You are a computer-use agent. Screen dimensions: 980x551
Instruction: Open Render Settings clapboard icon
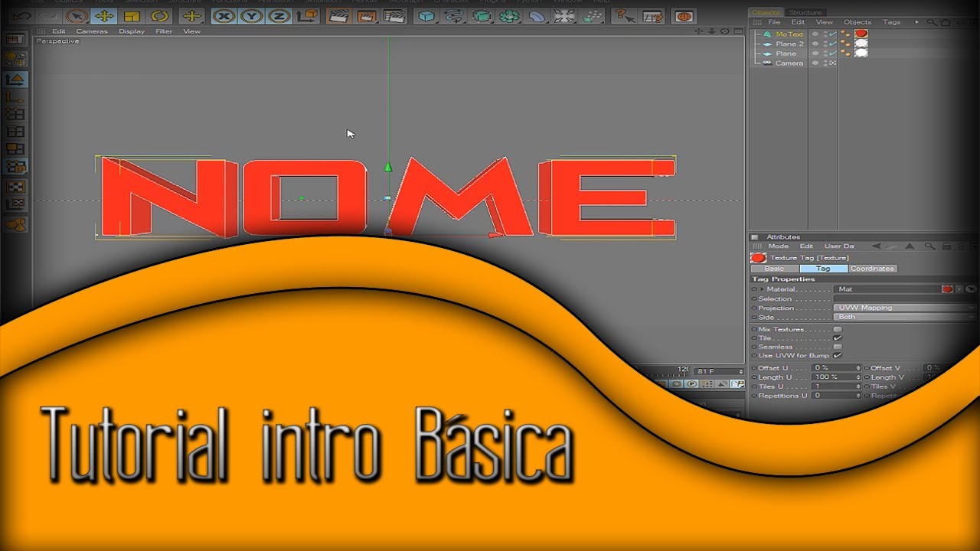pos(394,15)
